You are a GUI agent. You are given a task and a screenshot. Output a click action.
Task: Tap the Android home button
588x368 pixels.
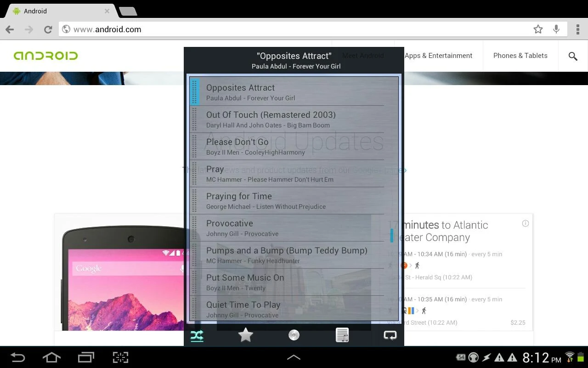coord(51,357)
